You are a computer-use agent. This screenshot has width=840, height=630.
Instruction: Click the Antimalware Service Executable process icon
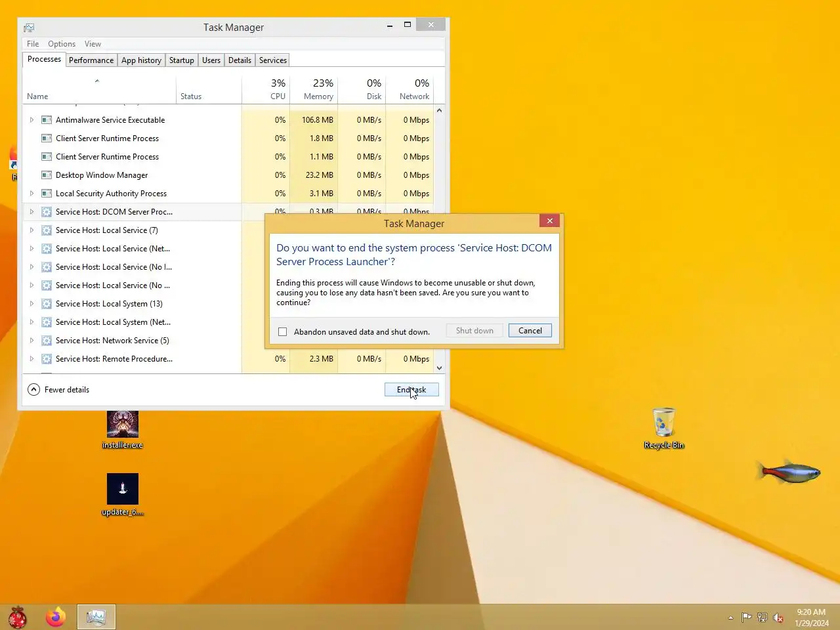(x=47, y=120)
